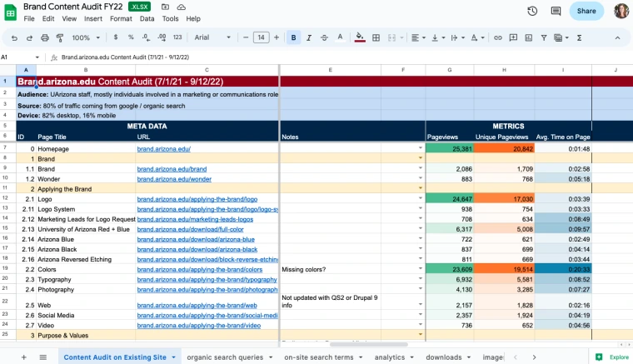Open brand.arizona.edu/wonder link
Viewport: 633px width, 364px height.
click(x=174, y=179)
